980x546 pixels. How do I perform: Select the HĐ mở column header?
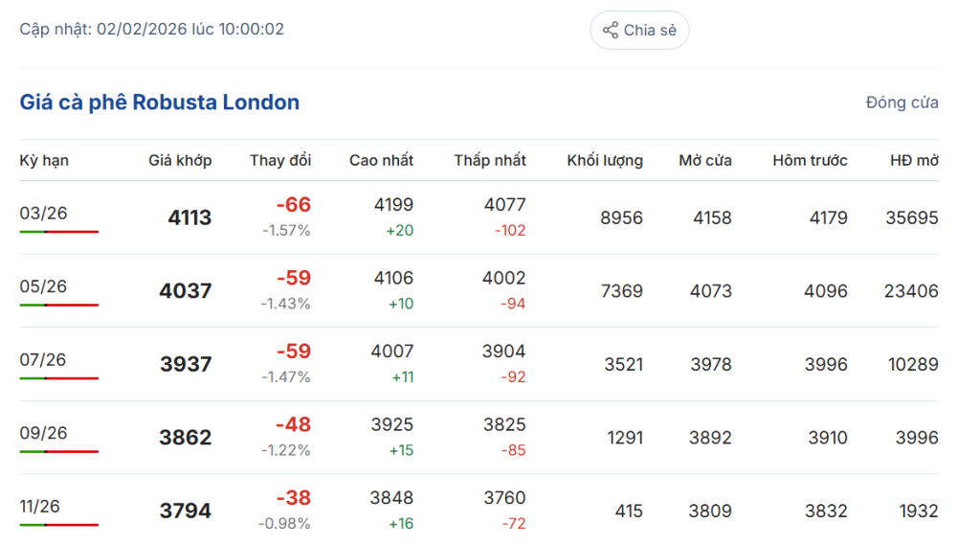coord(914,160)
